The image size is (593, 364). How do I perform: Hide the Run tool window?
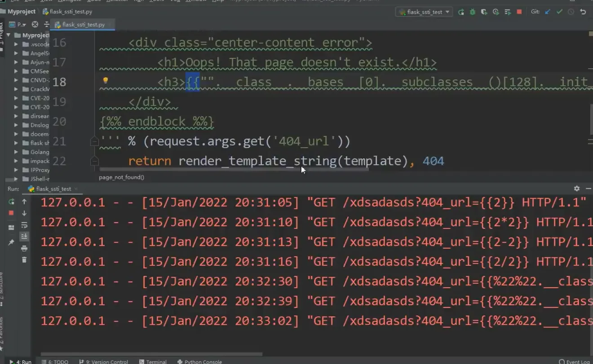589,189
